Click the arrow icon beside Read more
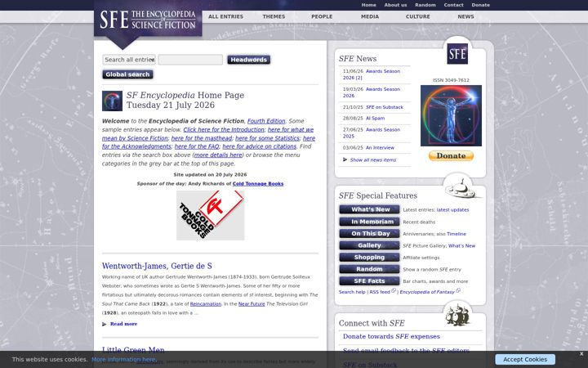The width and height of the screenshot is (588, 368). point(105,324)
